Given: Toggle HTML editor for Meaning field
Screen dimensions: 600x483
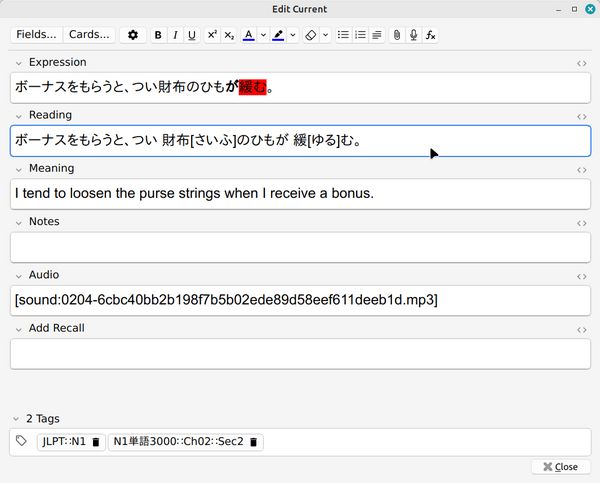Looking at the screenshot, I should coord(582,170).
